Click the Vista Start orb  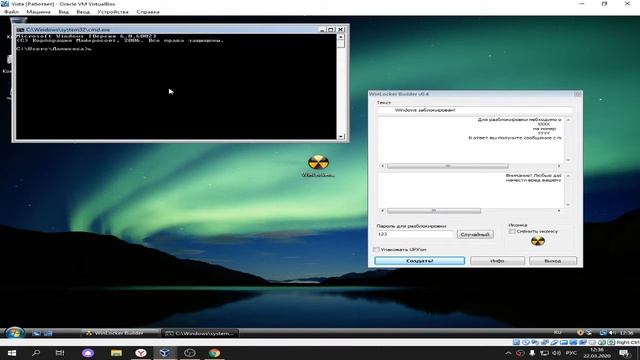click(x=15, y=333)
